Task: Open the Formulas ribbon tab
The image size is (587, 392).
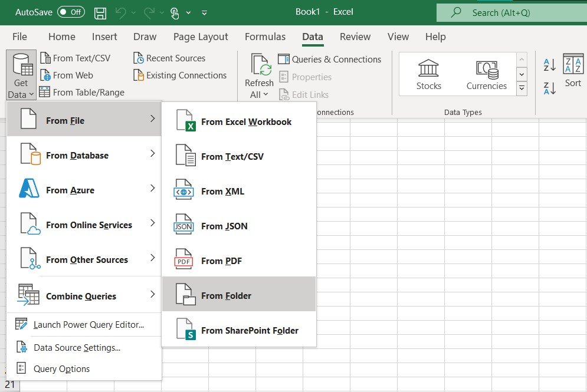Action: pyautogui.click(x=265, y=37)
